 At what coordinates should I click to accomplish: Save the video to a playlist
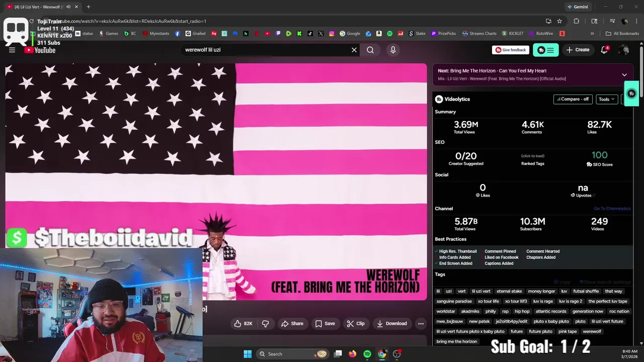[x=325, y=324]
